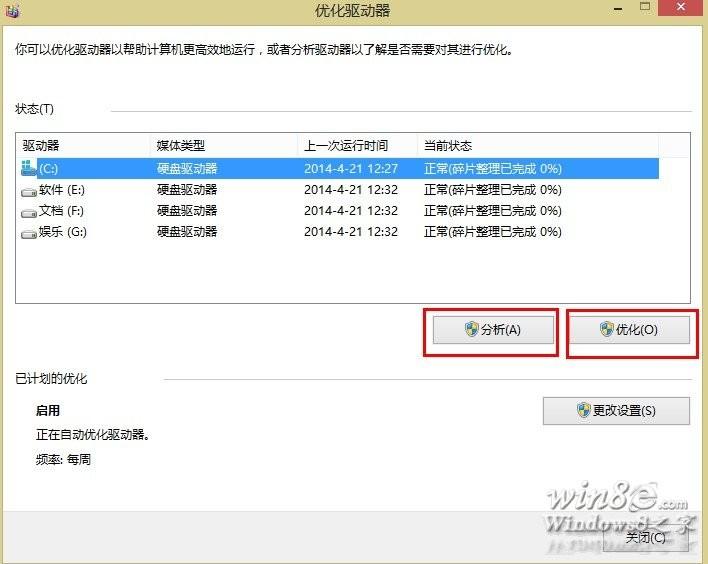The width and height of the screenshot is (708, 564).
Task: Click the 已计划的优化 section label
Action: click(x=51, y=378)
